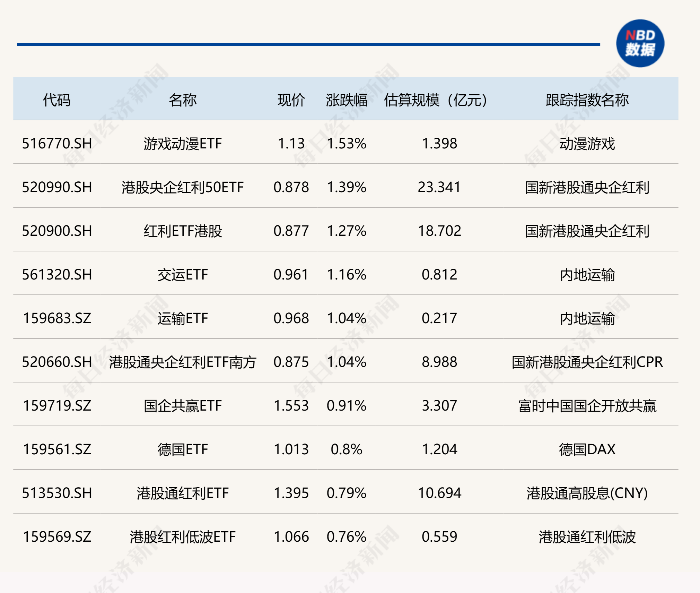Click the 1.27% change cell

[347, 231]
